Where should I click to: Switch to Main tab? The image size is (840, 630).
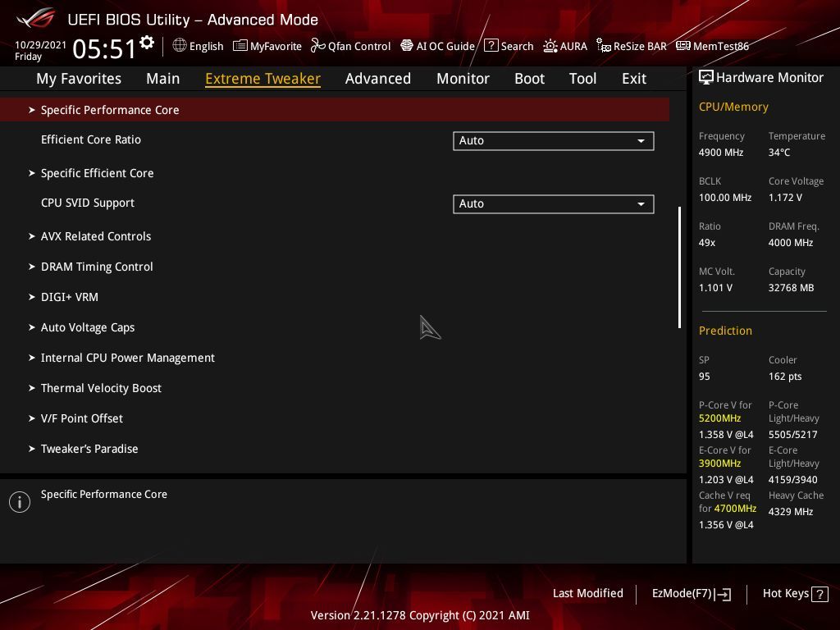[163, 79]
